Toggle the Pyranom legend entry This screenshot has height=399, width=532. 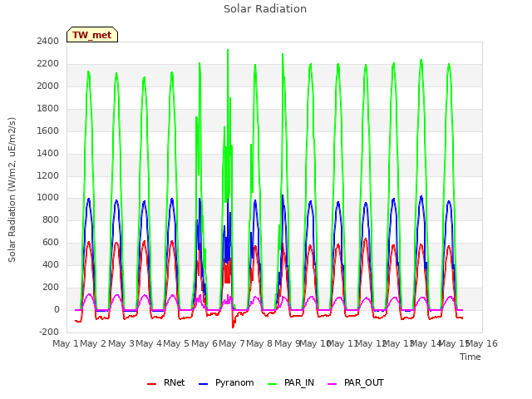(226, 382)
